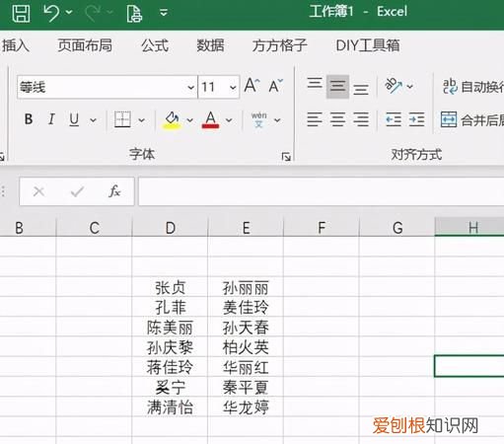Viewport: 504px width, 444px height.
Task: Click the cell Borders icon
Action: [x=122, y=119]
